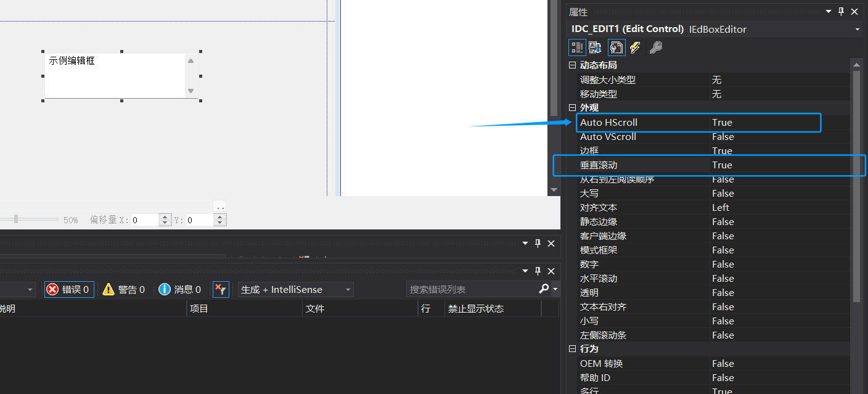Select the 文本右对齐 property
868x394 pixels.
pyautogui.click(x=713, y=306)
